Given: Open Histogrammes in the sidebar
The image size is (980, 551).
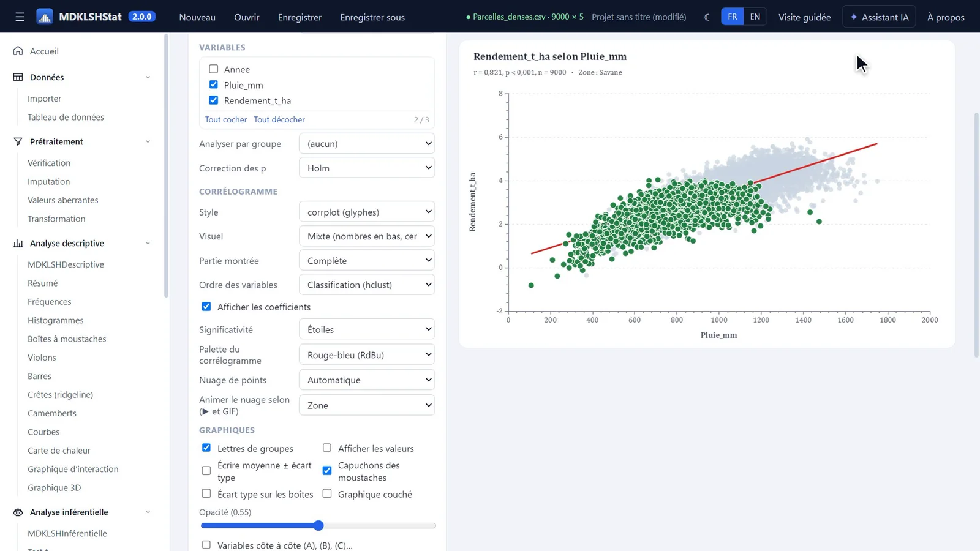Looking at the screenshot, I should point(56,320).
